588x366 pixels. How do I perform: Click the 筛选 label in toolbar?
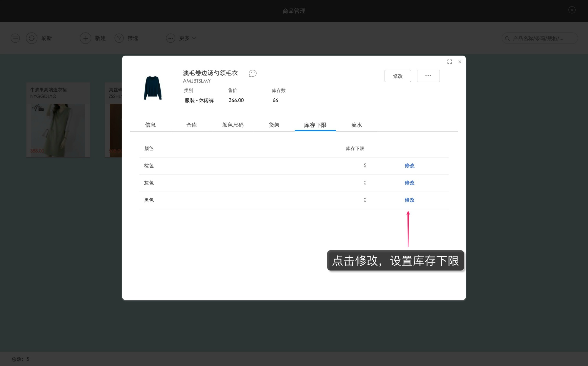click(133, 38)
